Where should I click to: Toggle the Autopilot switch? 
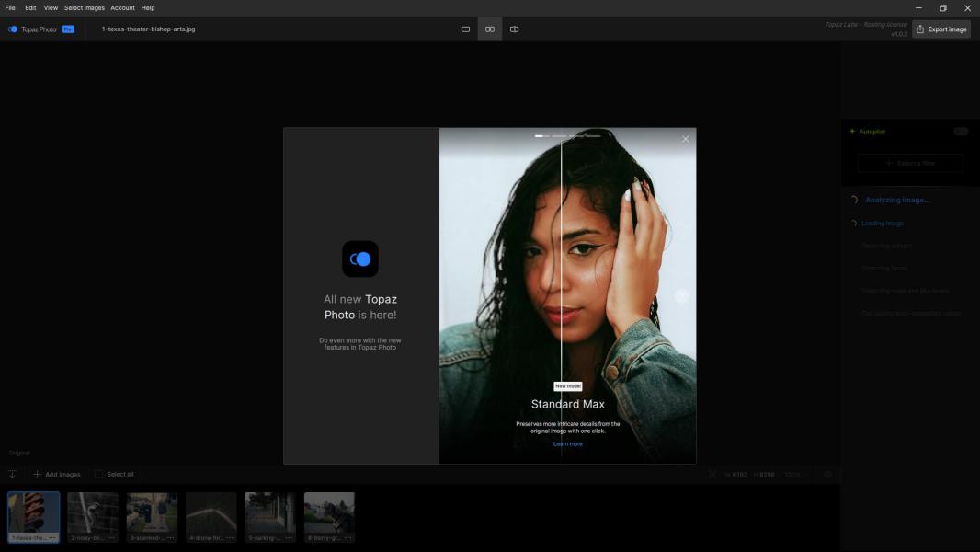960,132
